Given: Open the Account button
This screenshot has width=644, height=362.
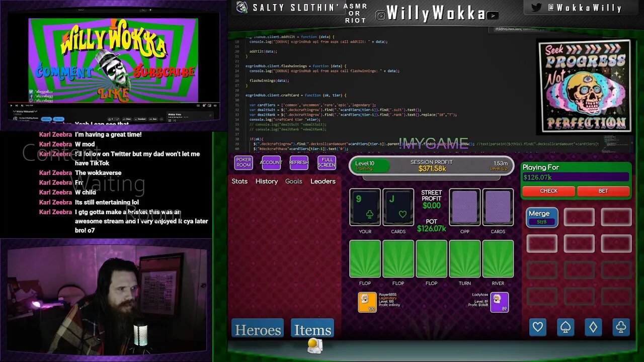Looking at the screenshot, I should [271, 162].
